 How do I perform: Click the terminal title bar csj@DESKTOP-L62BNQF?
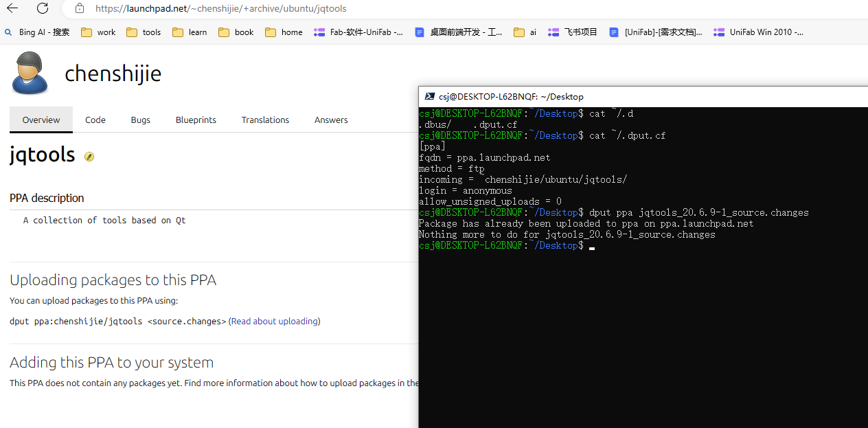coord(511,97)
